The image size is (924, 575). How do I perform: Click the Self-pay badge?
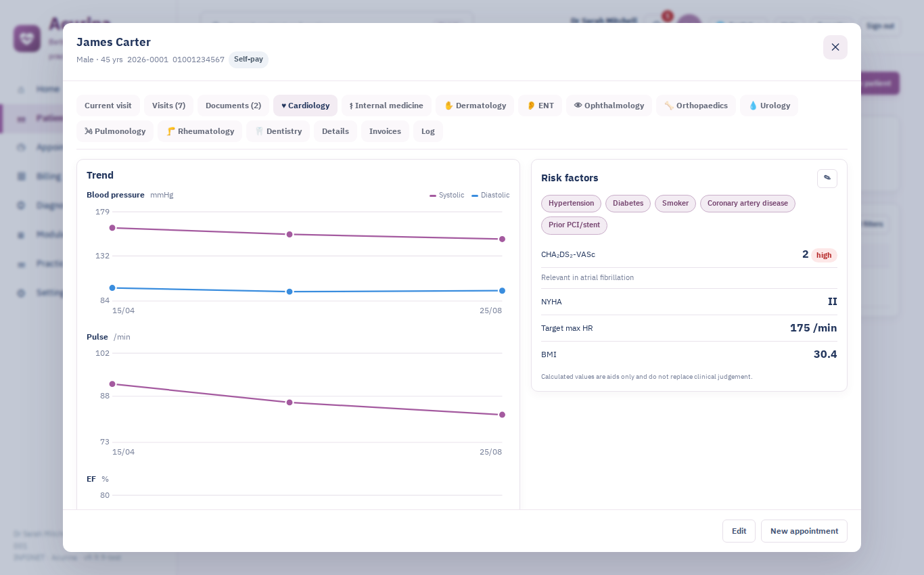pos(248,60)
